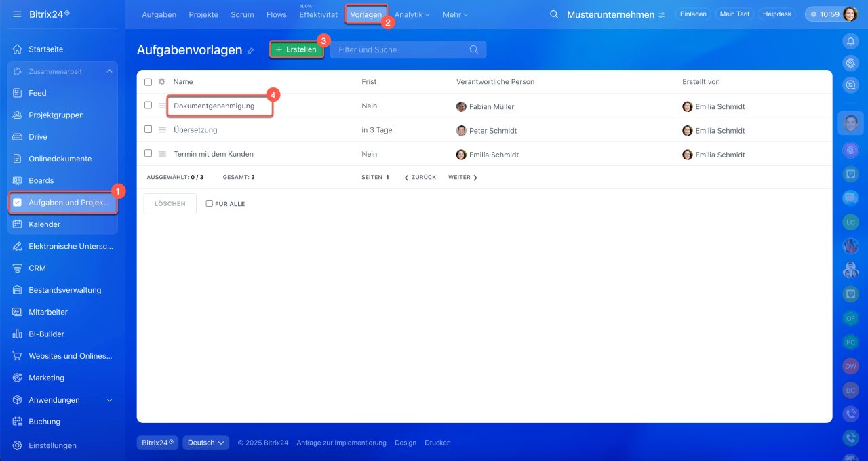The height and width of the screenshot is (461, 868).
Task: Enable the Für alle checkbox
Action: coord(209,203)
